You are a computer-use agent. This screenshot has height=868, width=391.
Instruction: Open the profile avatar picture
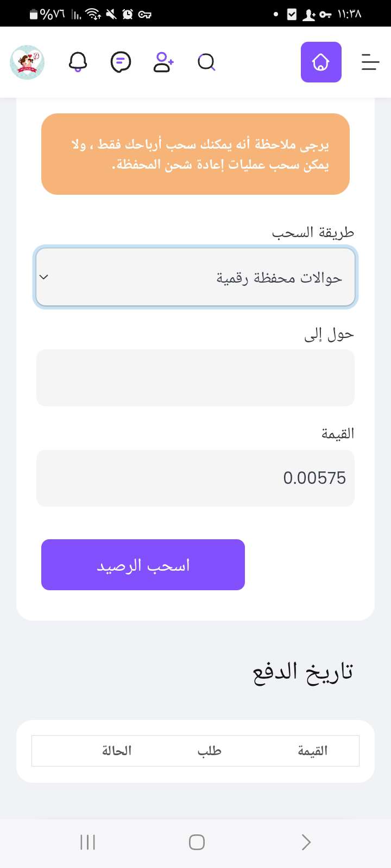(x=27, y=62)
